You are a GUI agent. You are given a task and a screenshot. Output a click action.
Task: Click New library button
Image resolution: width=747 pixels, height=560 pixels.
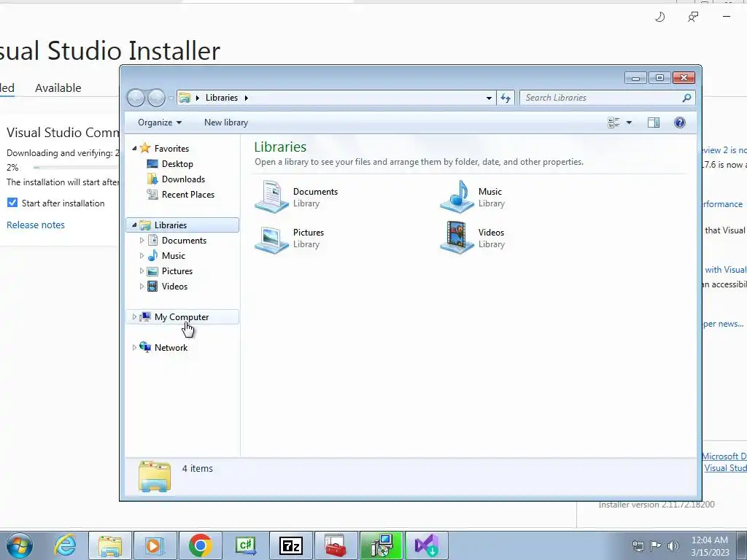point(226,122)
